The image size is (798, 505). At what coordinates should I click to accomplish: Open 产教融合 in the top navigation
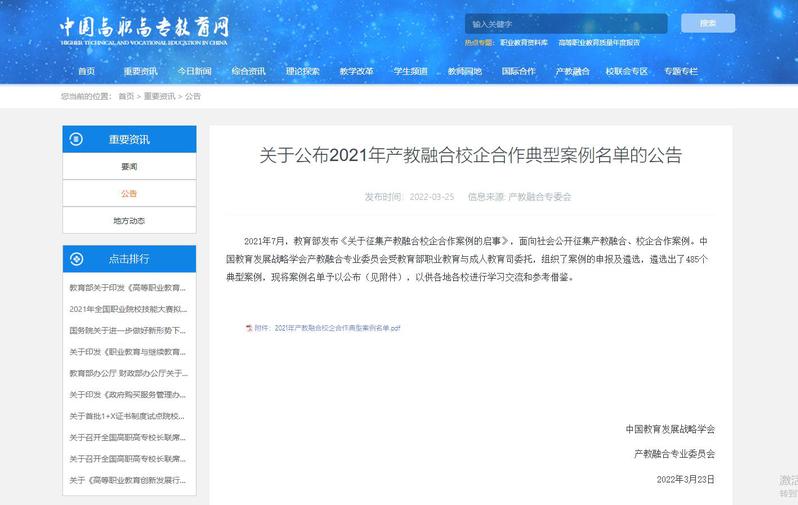573,72
